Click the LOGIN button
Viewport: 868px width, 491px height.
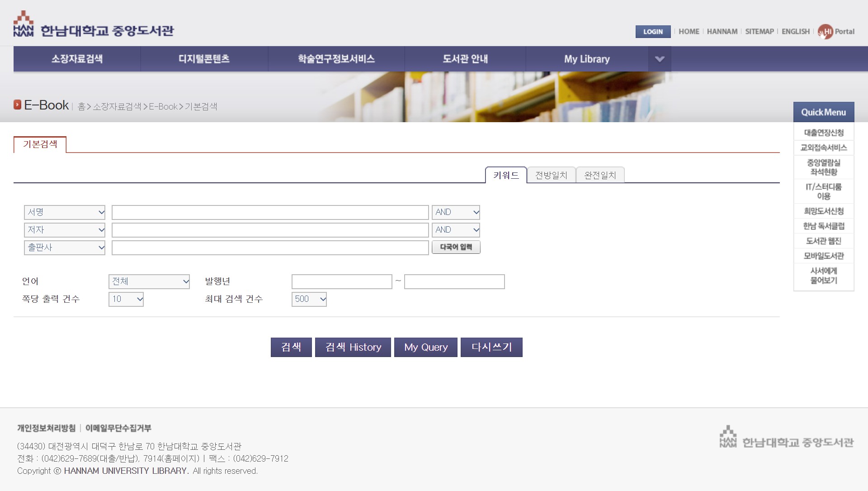(x=653, y=32)
